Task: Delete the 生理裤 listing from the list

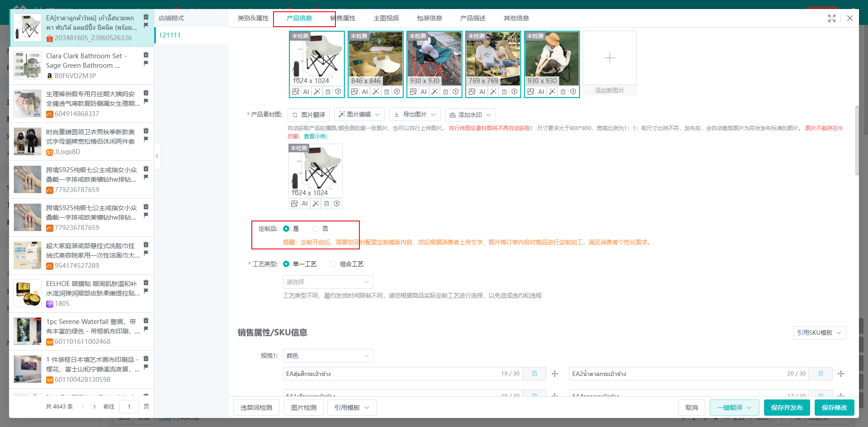Action: coord(146,93)
